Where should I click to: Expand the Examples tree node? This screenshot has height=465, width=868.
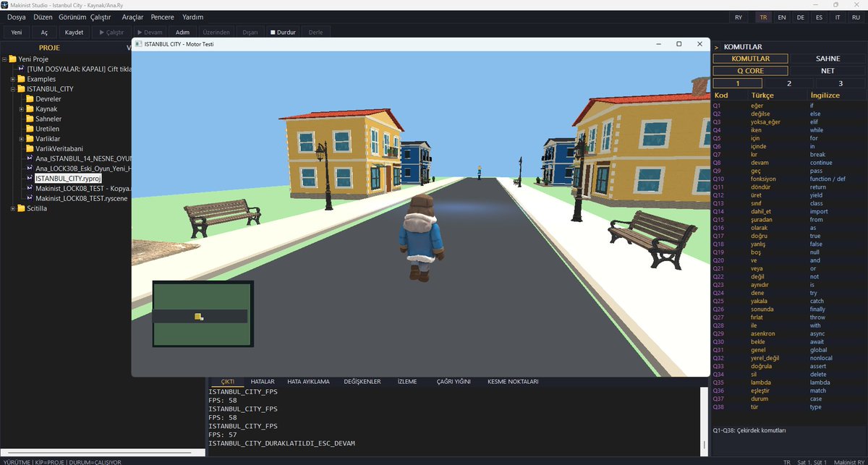click(x=13, y=79)
